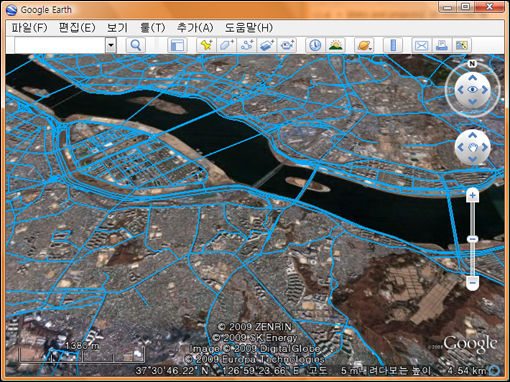Click the 4.54 km eye altitude text
The image size is (510, 382).
tap(467, 370)
